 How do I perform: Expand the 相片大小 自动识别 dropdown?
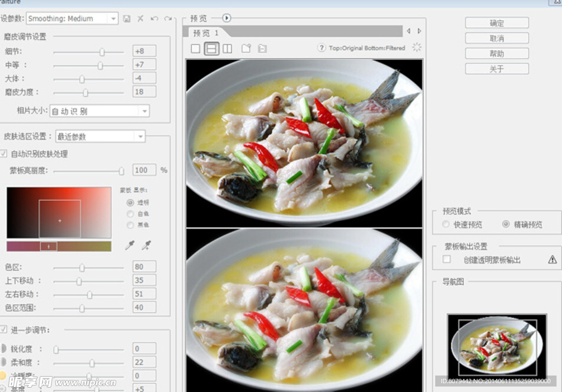pos(99,111)
